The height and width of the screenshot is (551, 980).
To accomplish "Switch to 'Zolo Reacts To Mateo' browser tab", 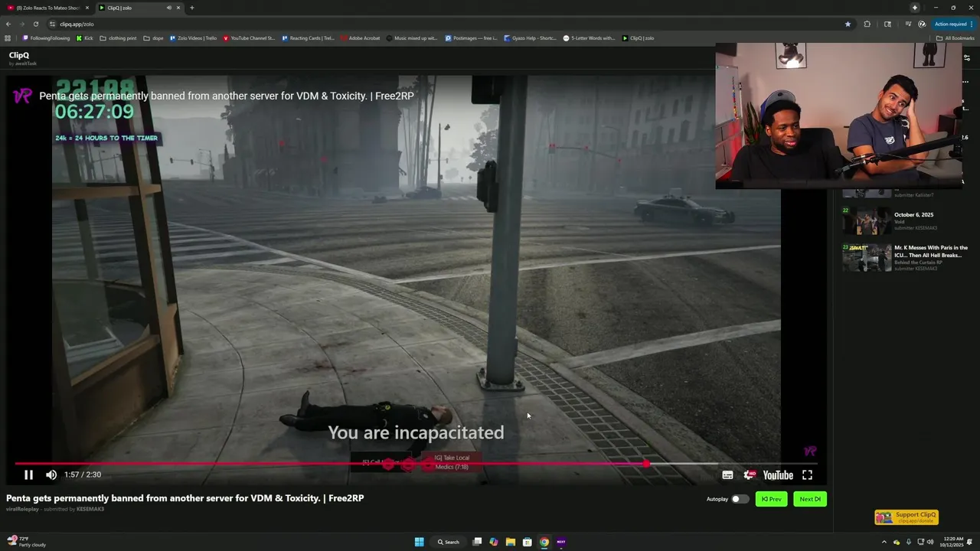I will click(47, 8).
